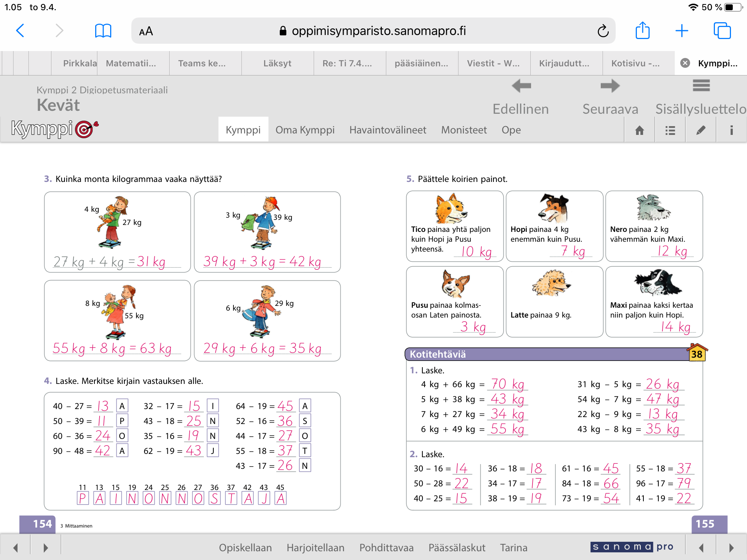Tap AA reader options in address bar
Image resolution: width=747 pixels, height=560 pixels.
[146, 31]
